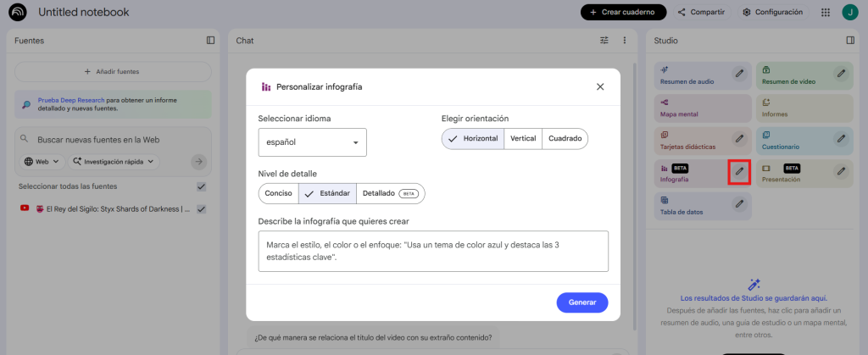Screen dimensions: 868x355
Task: Open chat settings sliders icon
Action: 604,41
